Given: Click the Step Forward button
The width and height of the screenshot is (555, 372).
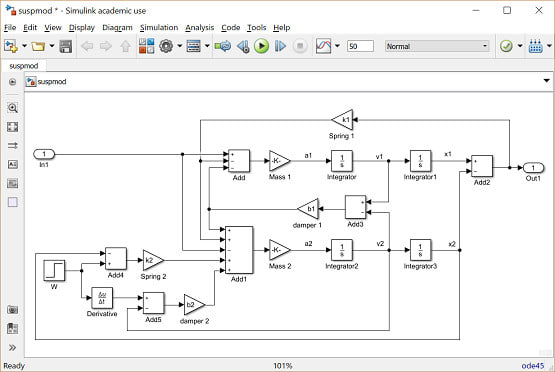Looking at the screenshot, I should pyautogui.click(x=280, y=46).
